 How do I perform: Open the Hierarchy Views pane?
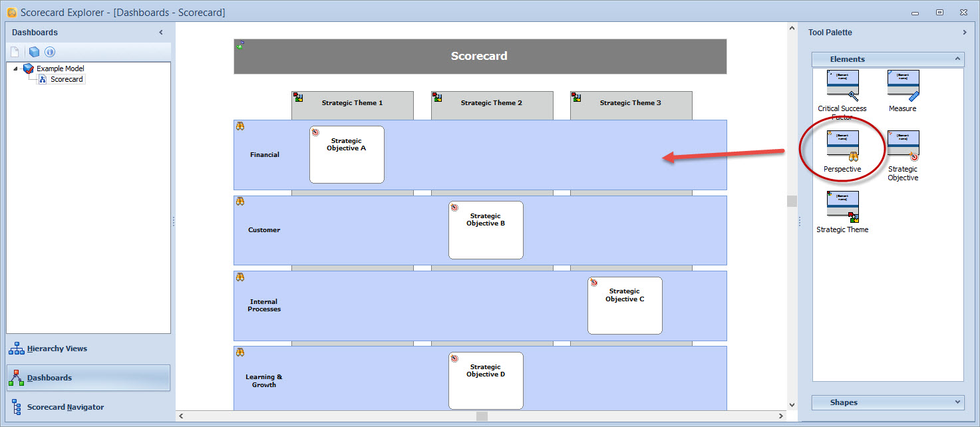click(57, 349)
